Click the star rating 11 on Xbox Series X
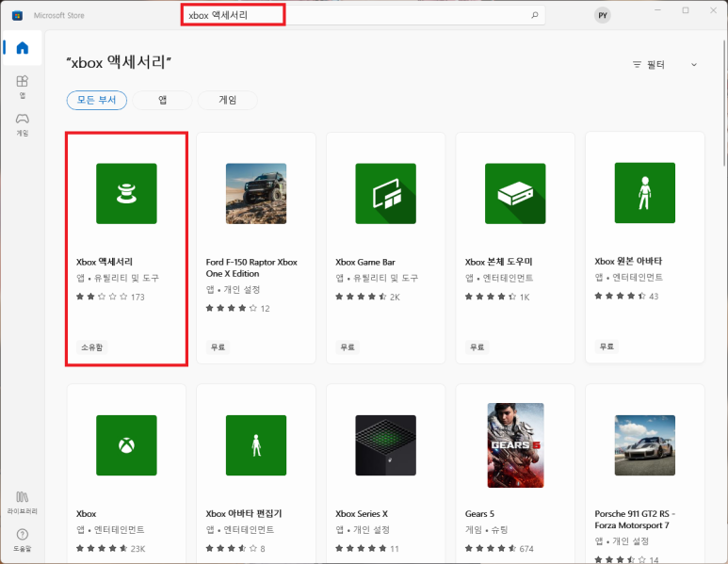The height and width of the screenshot is (564, 728). 367,549
